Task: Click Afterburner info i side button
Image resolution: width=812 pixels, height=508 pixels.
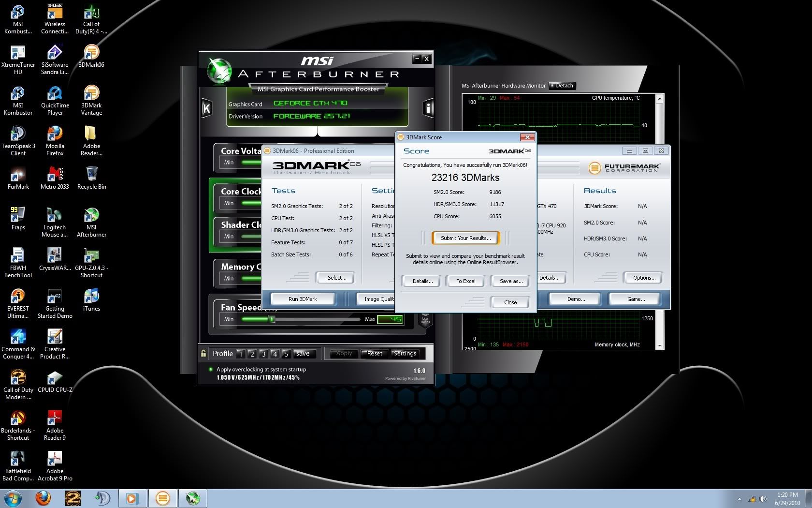Action: click(428, 108)
